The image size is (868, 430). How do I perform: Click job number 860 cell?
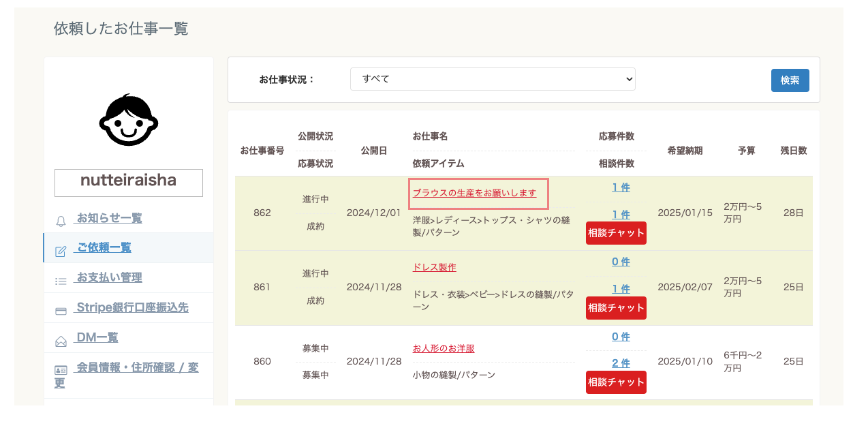click(x=262, y=361)
